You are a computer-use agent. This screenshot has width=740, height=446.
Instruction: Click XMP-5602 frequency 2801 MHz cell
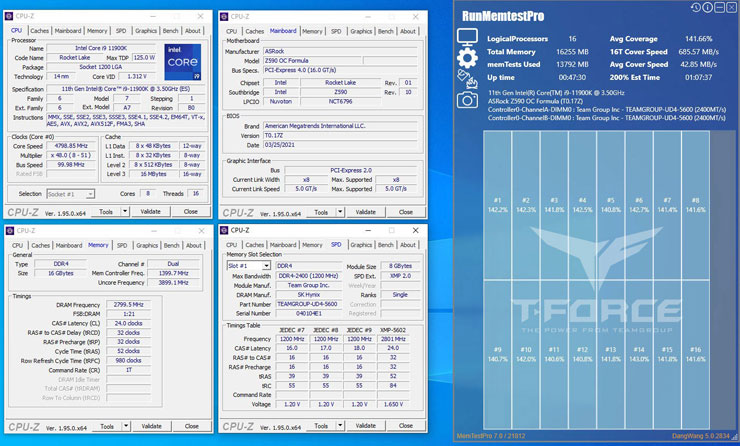point(393,339)
